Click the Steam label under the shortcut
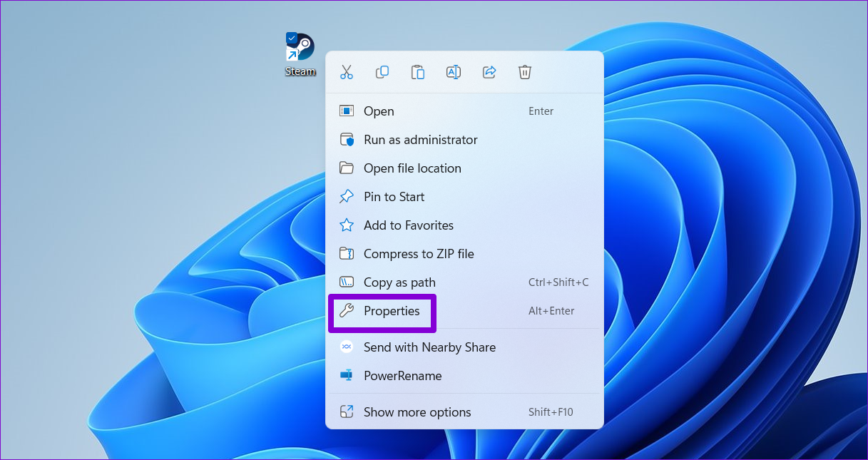 [x=300, y=71]
